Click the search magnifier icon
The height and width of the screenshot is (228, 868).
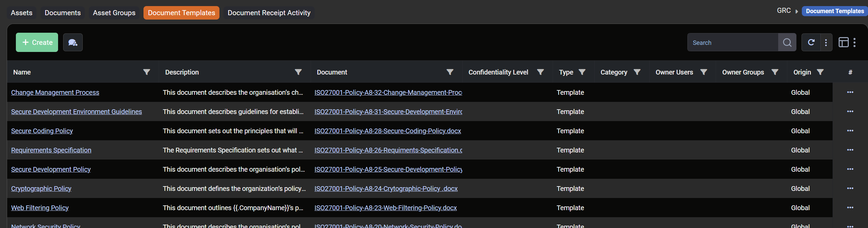[x=787, y=42]
